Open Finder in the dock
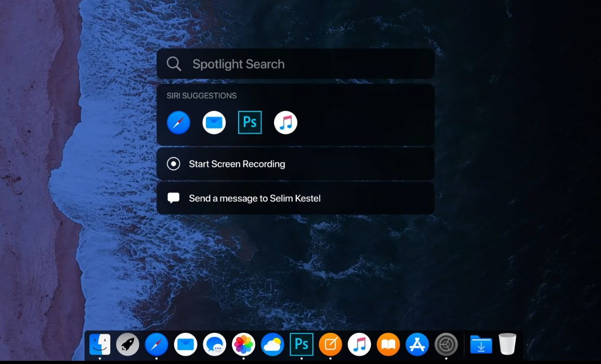 [100, 344]
